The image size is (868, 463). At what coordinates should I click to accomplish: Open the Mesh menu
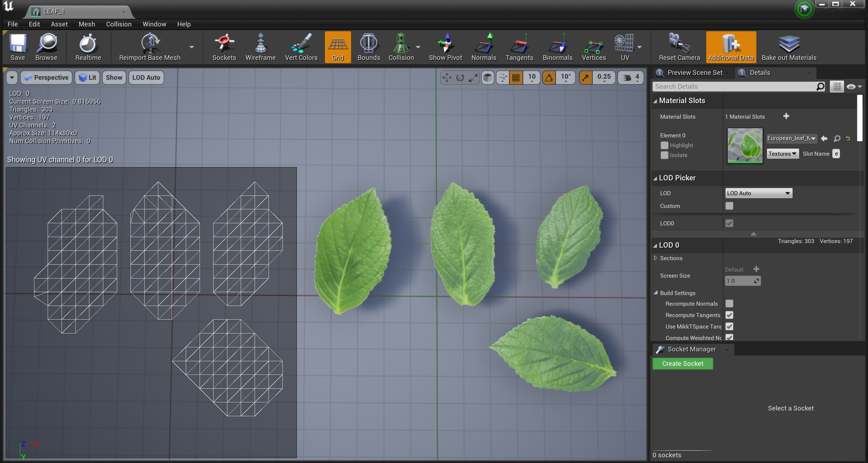click(87, 24)
